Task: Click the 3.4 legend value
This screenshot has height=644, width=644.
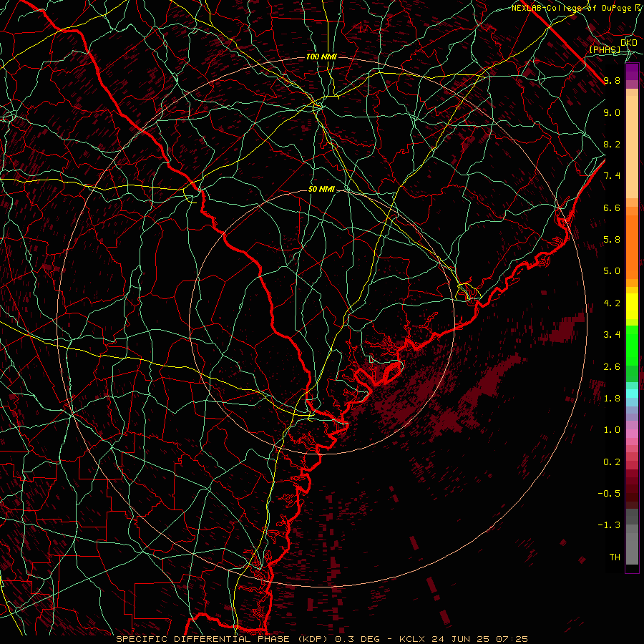Action: 612,335
